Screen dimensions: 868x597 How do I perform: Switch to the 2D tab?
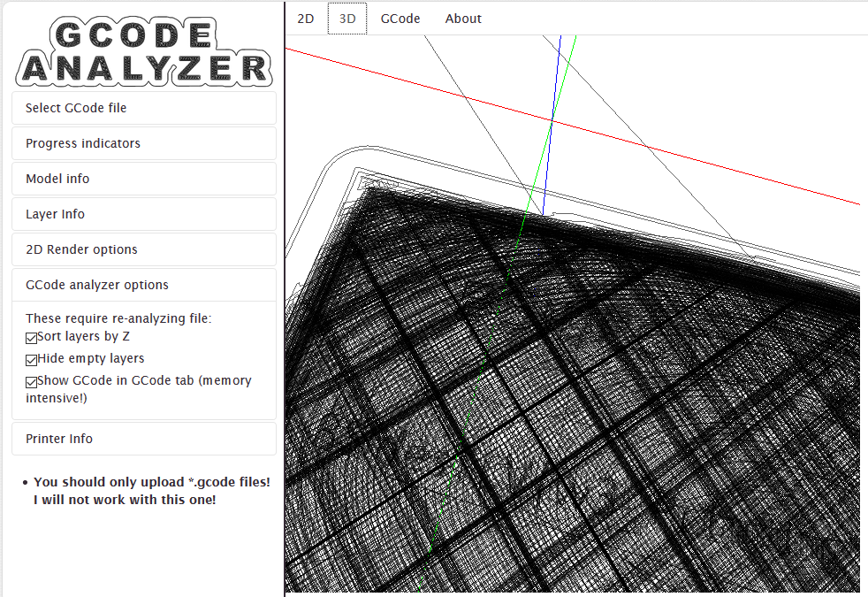pos(305,19)
